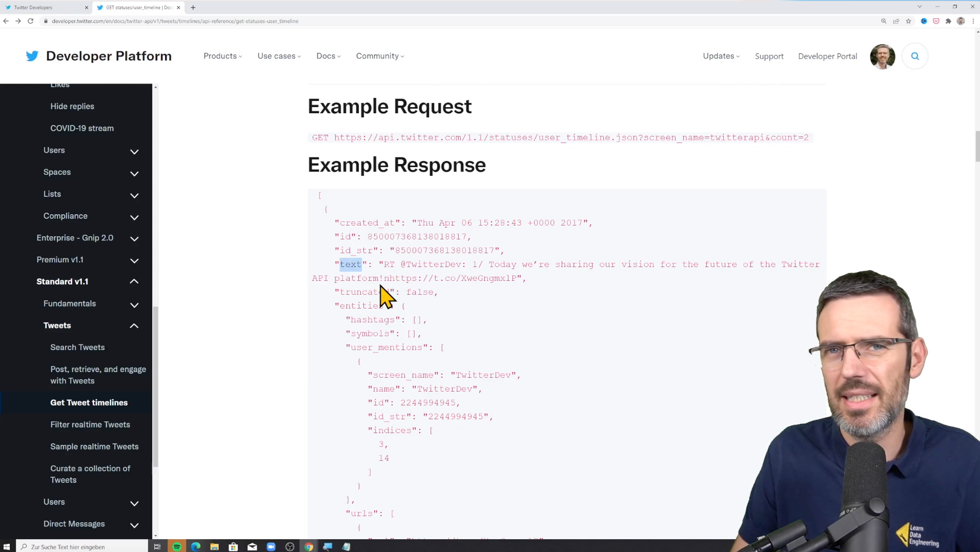Open the Microsoft Store taskbar icon

pos(233,546)
